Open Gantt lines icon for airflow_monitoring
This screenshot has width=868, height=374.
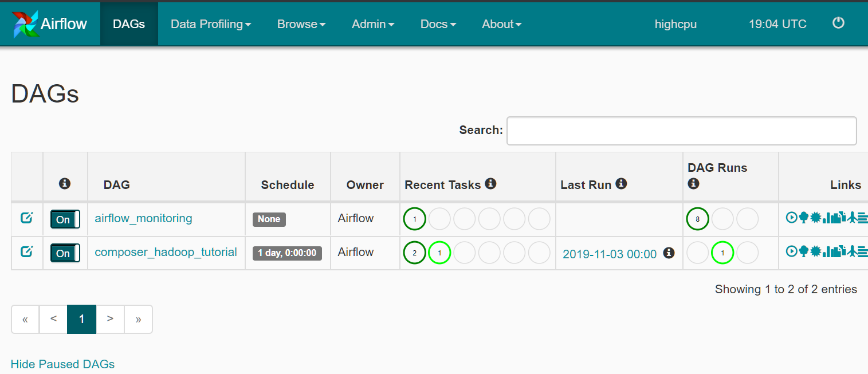(863, 218)
